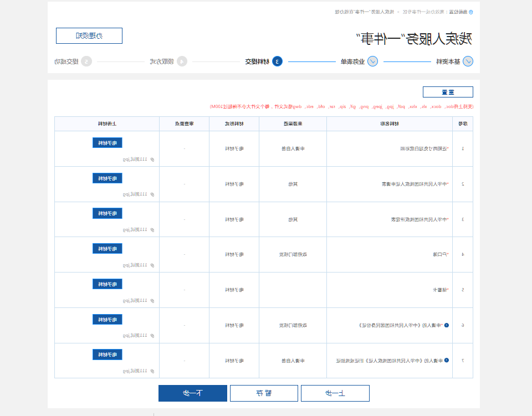
Task: Click the paperclip icon in 近期两寸免冠白底彩照 row
Action: tap(152, 160)
